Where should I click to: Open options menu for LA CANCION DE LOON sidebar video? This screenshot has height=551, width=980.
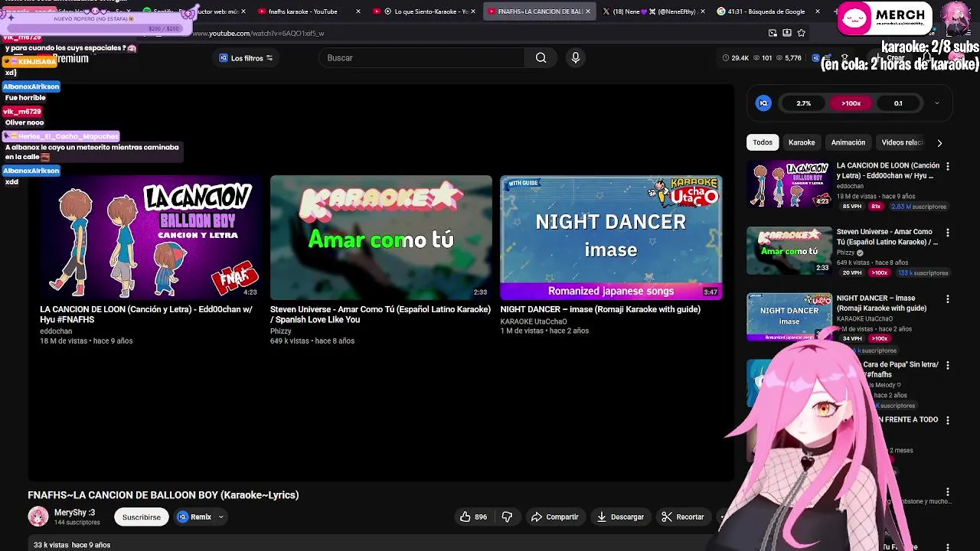948,166
